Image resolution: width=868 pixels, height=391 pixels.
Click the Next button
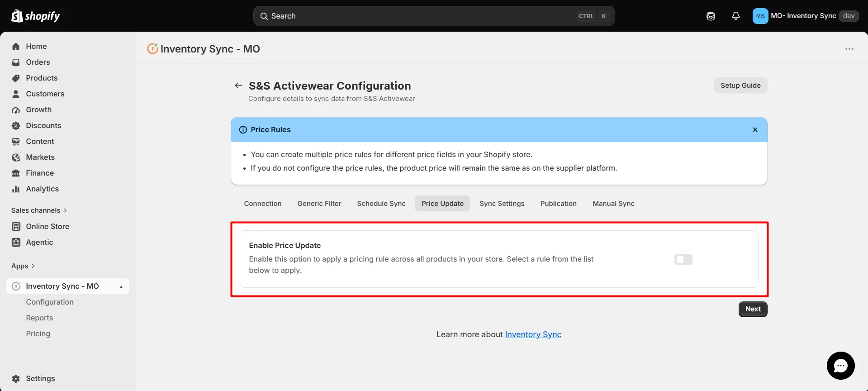pyautogui.click(x=753, y=309)
